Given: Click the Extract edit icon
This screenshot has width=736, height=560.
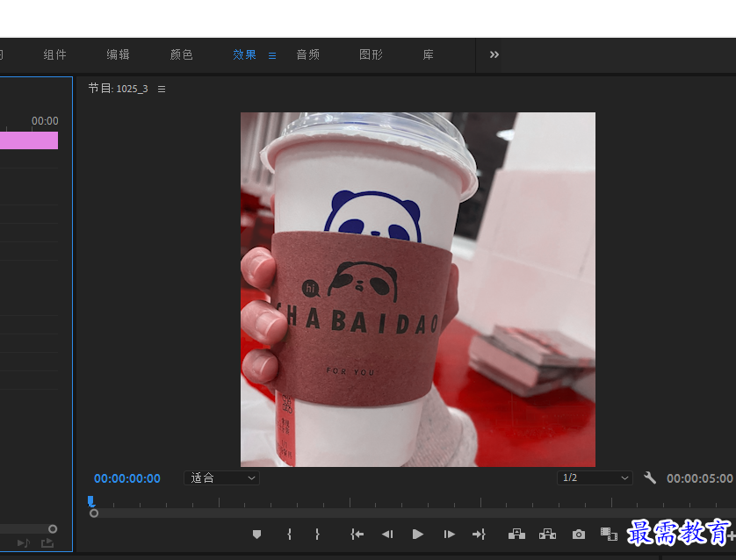Looking at the screenshot, I should click(x=547, y=534).
